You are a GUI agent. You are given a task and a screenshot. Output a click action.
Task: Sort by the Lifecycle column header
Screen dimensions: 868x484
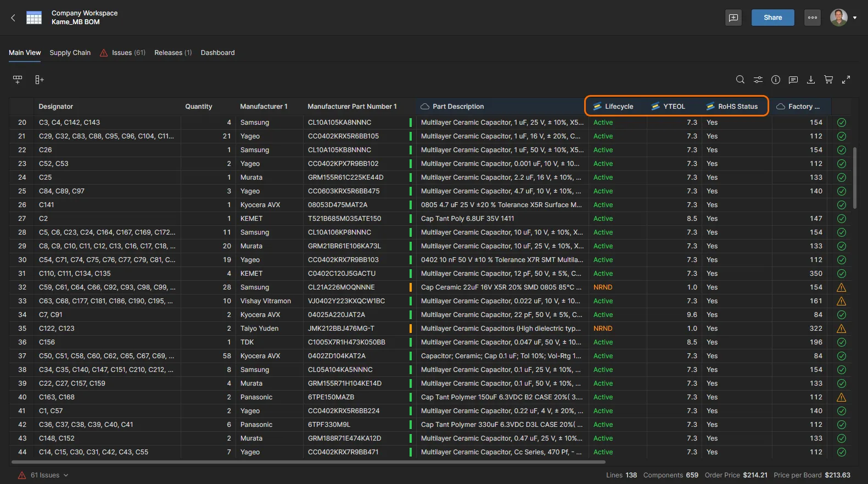(619, 107)
